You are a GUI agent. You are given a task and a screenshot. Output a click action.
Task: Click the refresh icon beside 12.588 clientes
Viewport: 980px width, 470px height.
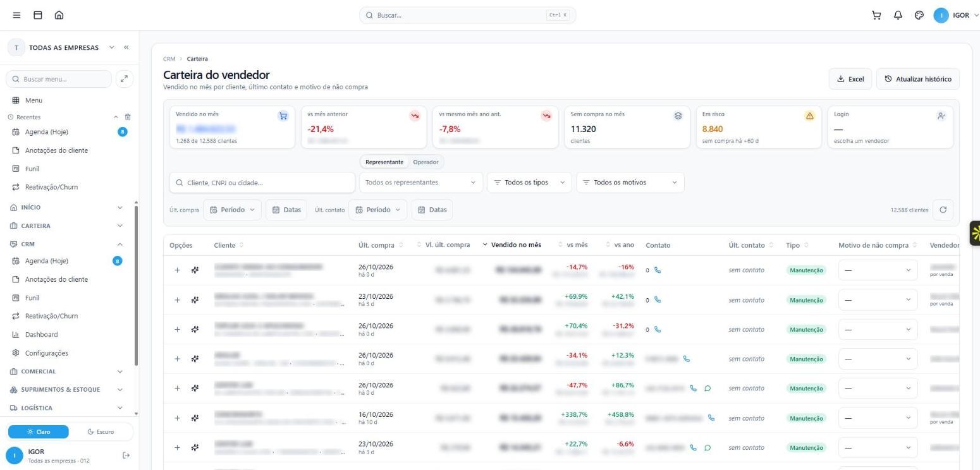pos(943,210)
